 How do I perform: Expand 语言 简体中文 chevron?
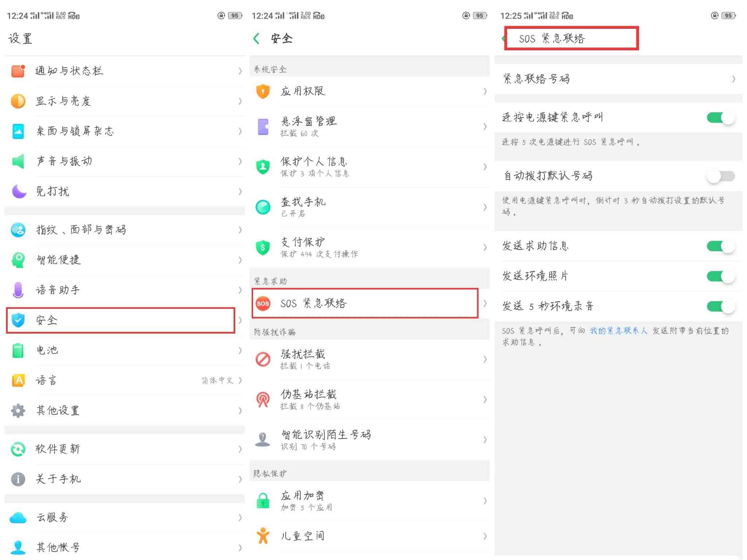[x=240, y=381]
